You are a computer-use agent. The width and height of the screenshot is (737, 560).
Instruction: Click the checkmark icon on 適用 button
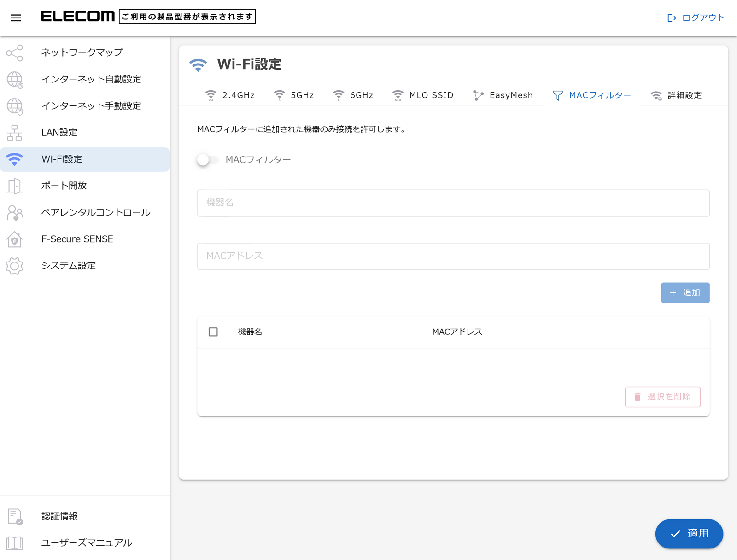[675, 534]
